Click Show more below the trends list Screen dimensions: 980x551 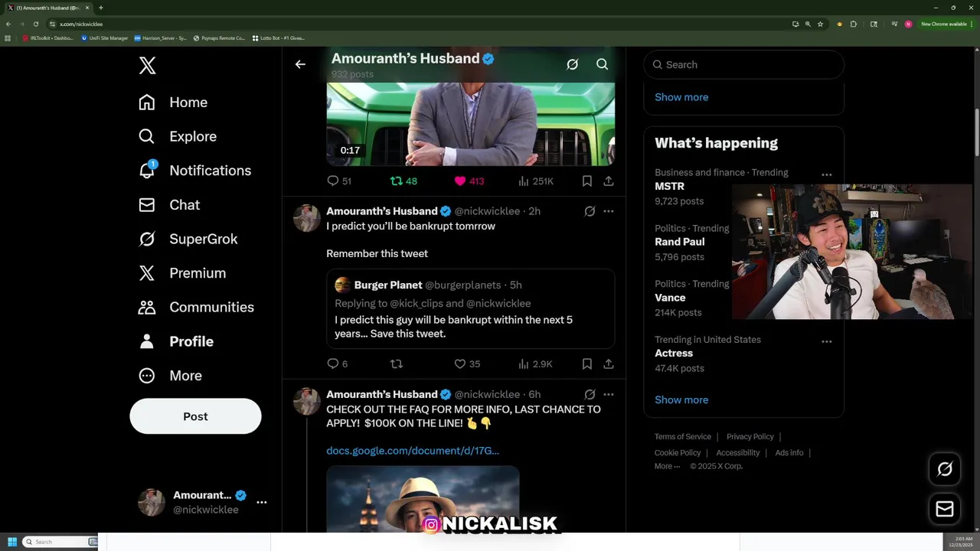click(x=681, y=399)
